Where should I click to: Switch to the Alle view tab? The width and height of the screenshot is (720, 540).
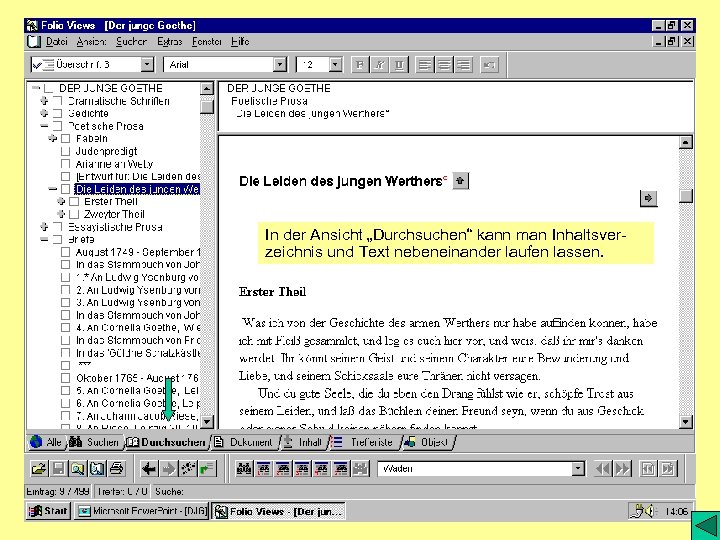(46, 442)
